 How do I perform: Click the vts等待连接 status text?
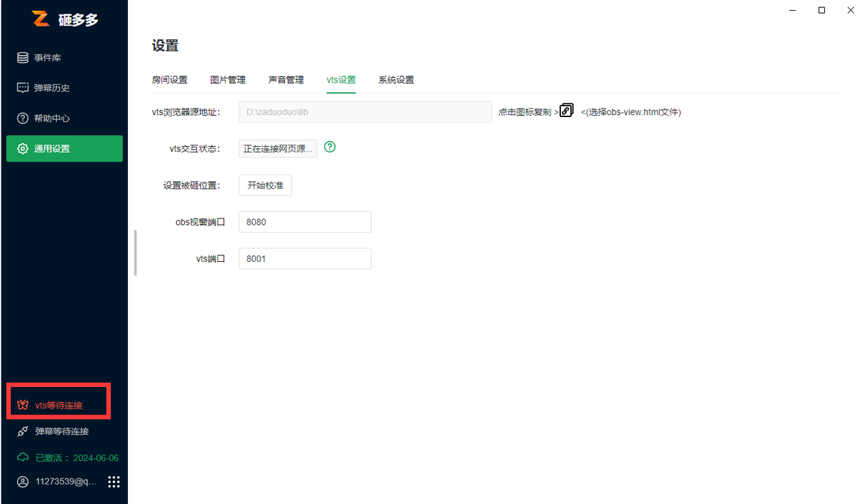(59, 405)
